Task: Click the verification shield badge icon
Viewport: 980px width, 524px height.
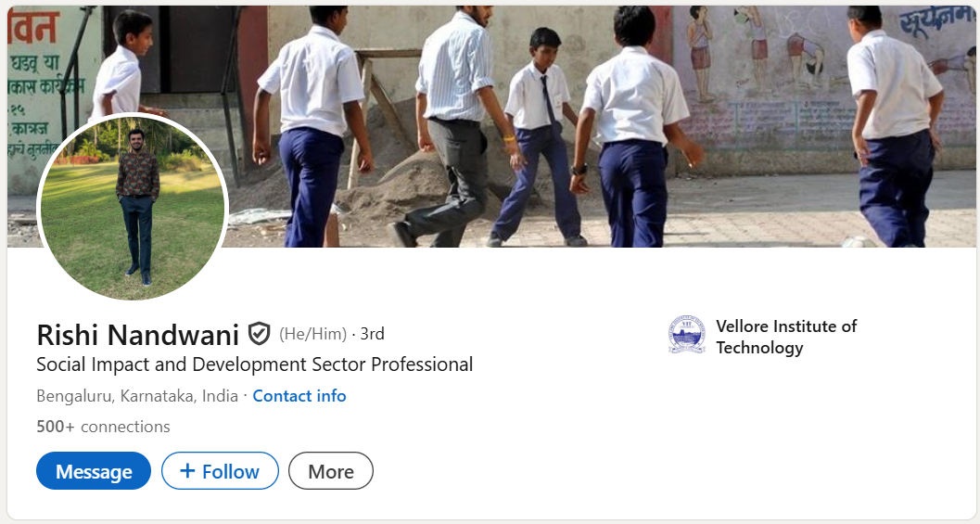Action: (260, 334)
